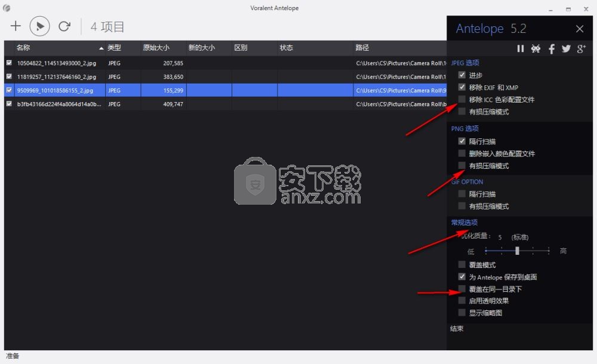Viewport: 597px width, 364px height.
Task: Sort by the 区别 column header
Action: click(x=241, y=48)
